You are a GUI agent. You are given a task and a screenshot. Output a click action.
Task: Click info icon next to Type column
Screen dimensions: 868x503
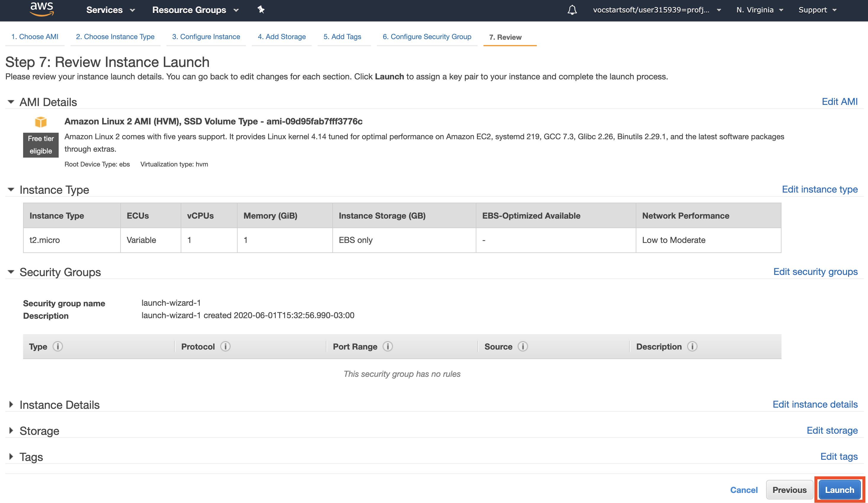tap(57, 346)
